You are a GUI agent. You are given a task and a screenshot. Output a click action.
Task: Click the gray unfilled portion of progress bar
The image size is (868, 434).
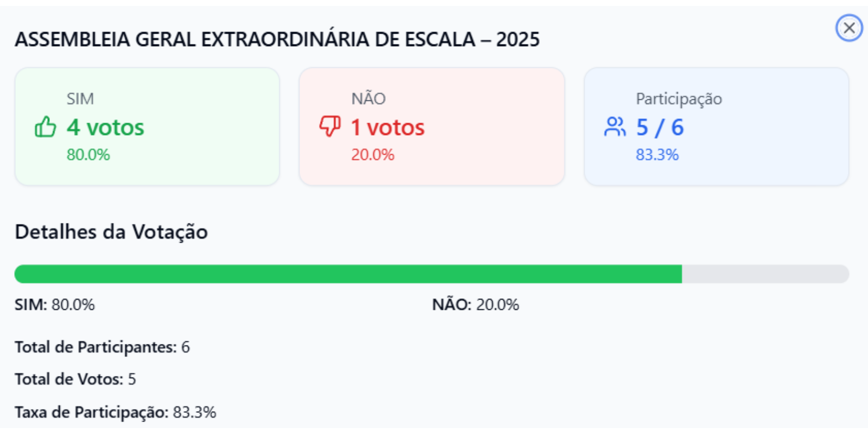pyautogui.click(x=765, y=274)
